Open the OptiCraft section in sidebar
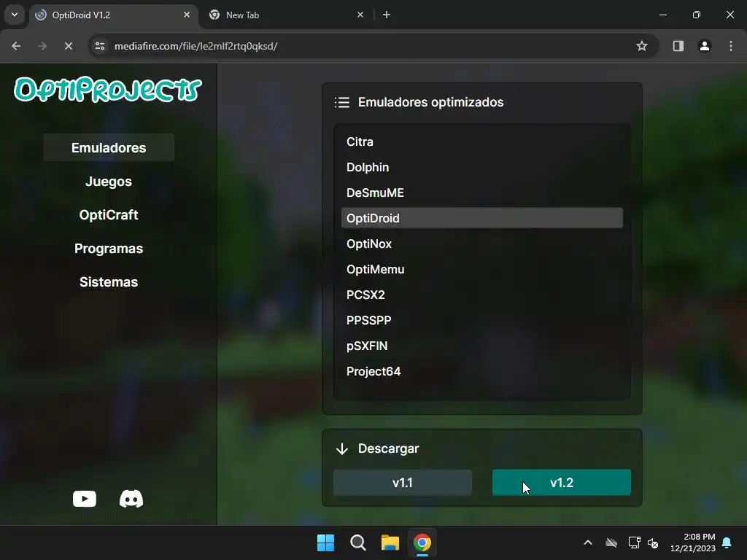747x560 pixels. [x=109, y=215]
